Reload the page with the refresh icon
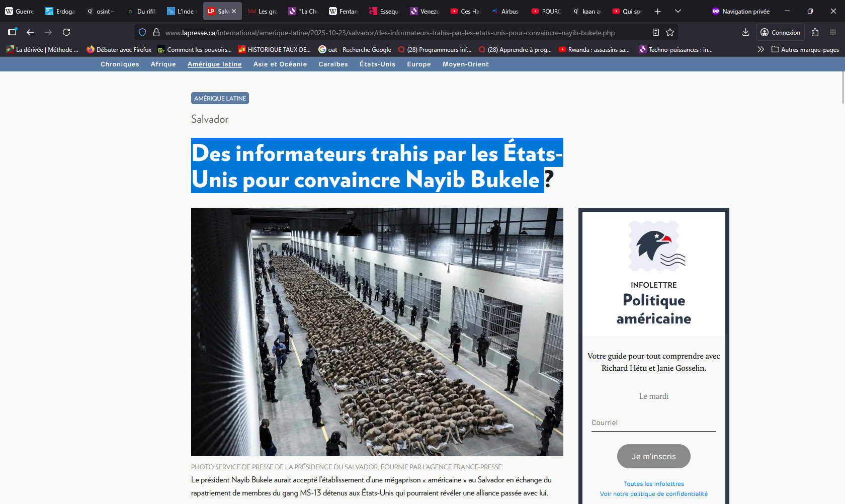This screenshot has height=504, width=845. (66, 32)
